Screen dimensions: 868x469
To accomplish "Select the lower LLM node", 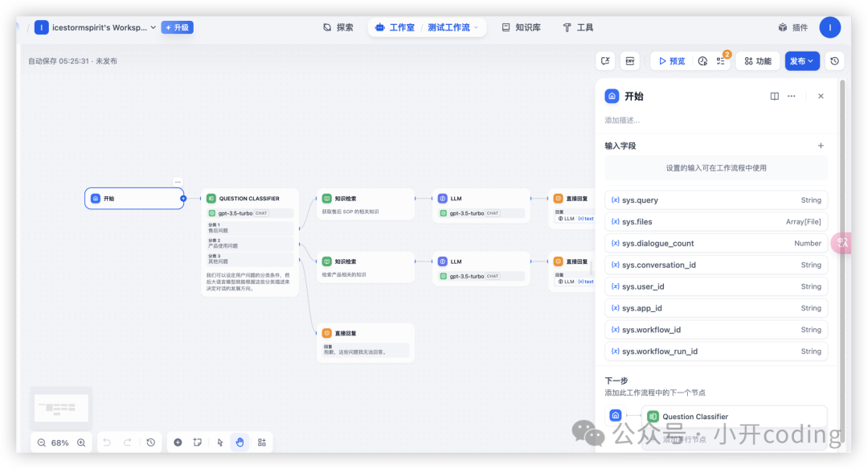I will click(481, 269).
